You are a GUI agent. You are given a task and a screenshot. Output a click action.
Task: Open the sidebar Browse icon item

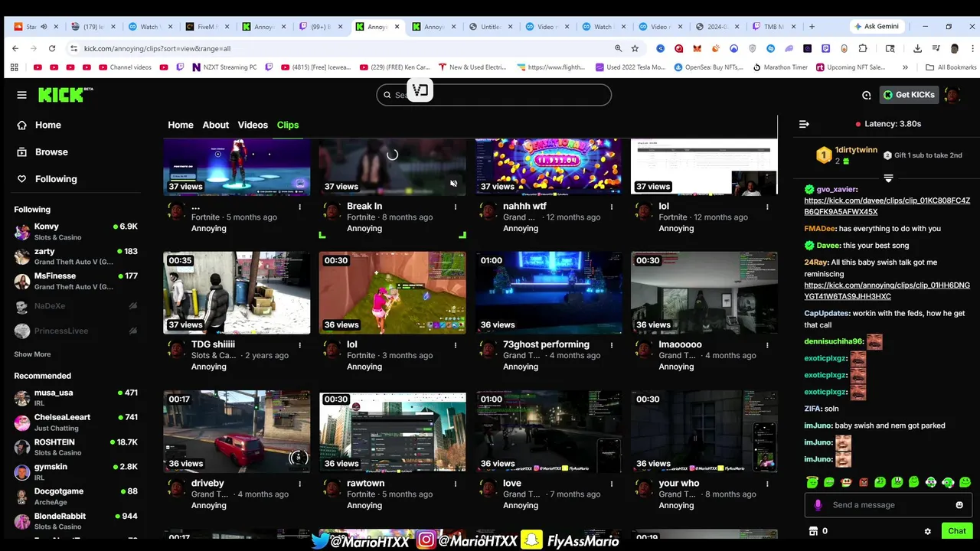[21, 152]
